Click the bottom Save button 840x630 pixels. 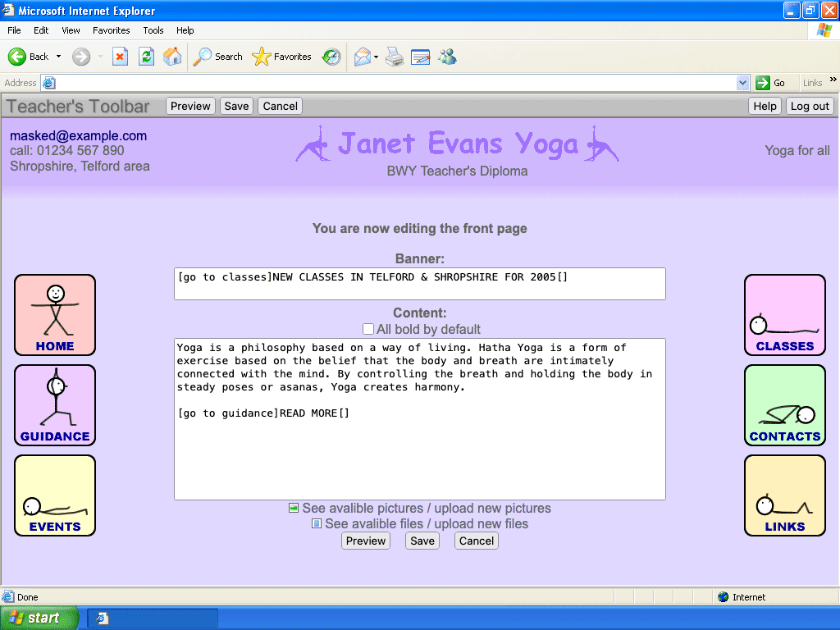(x=422, y=541)
